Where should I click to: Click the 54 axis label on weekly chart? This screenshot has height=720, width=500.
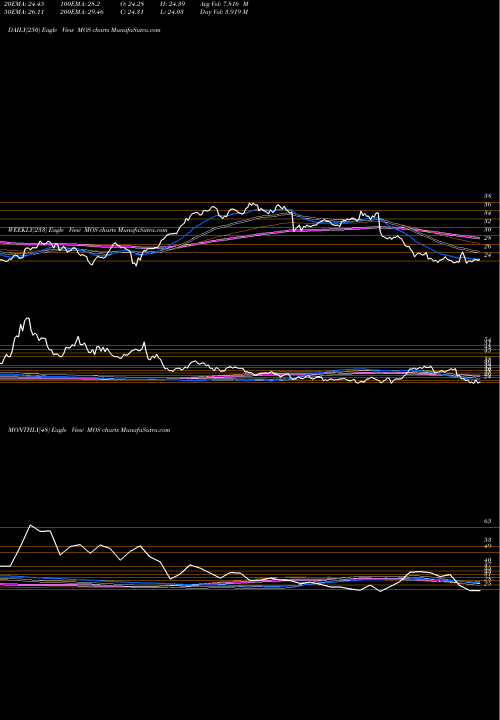pos(487,339)
